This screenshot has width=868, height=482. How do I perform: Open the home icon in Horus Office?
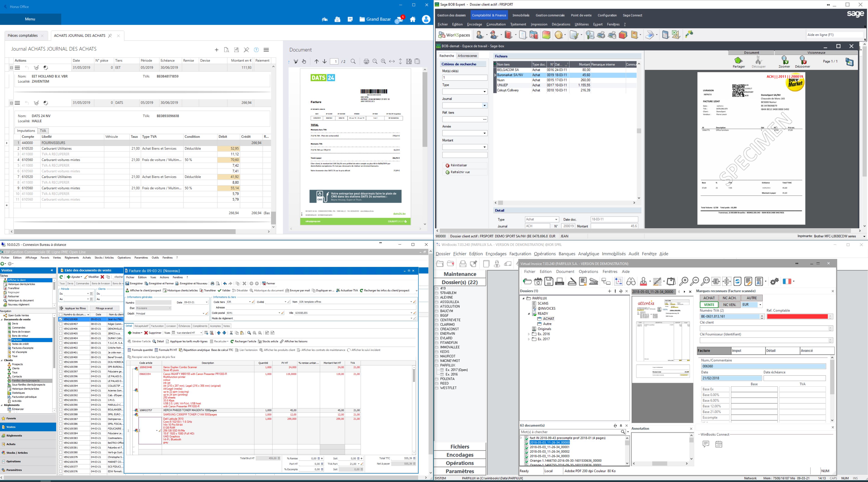(413, 19)
